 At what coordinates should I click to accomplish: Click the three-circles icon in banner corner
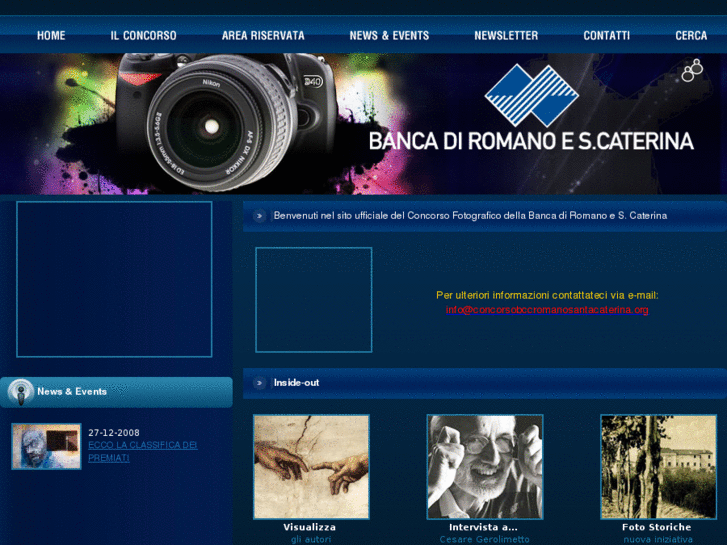point(692,70)
